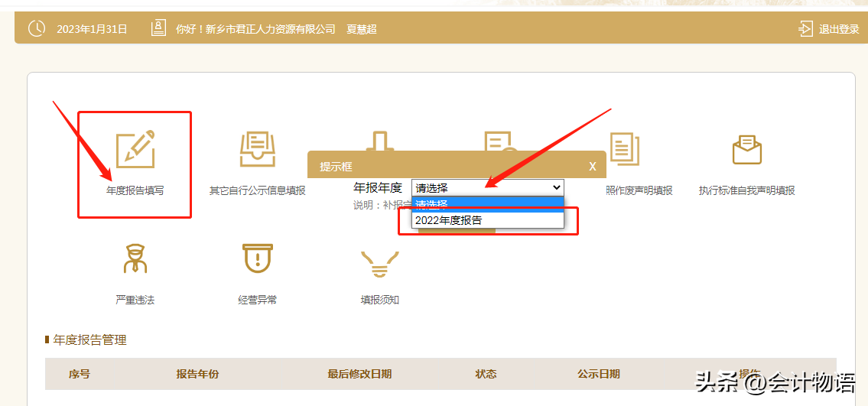The height and width of the screenshot is (406, 868).
Task: Open the 其它自行公示信息填报 inbox icon
Action: tap(258, 149)
